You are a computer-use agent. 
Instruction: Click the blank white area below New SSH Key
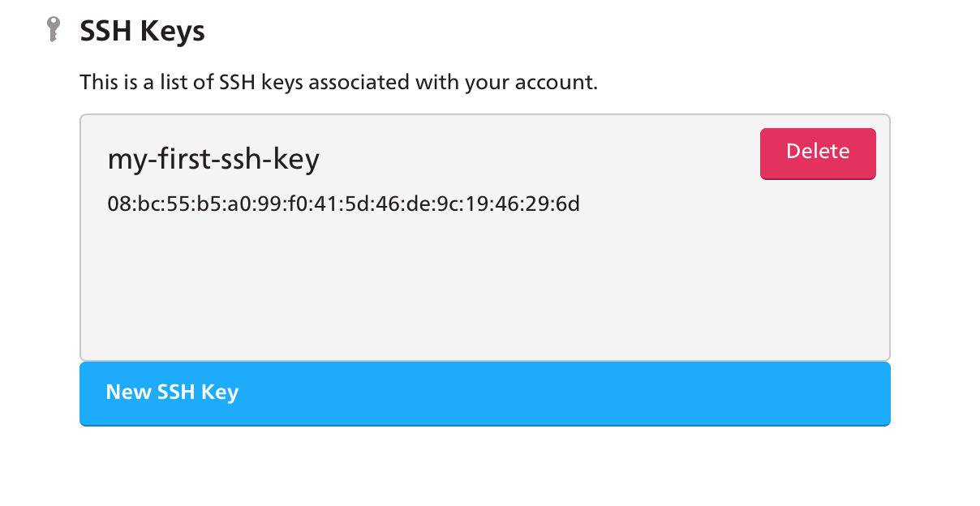(485, 466)
